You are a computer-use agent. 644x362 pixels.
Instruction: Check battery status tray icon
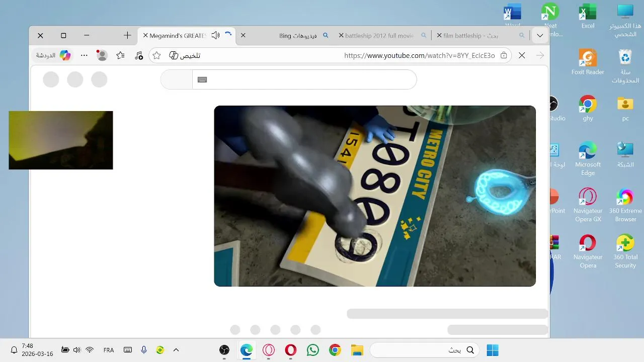tap(65, 350)
